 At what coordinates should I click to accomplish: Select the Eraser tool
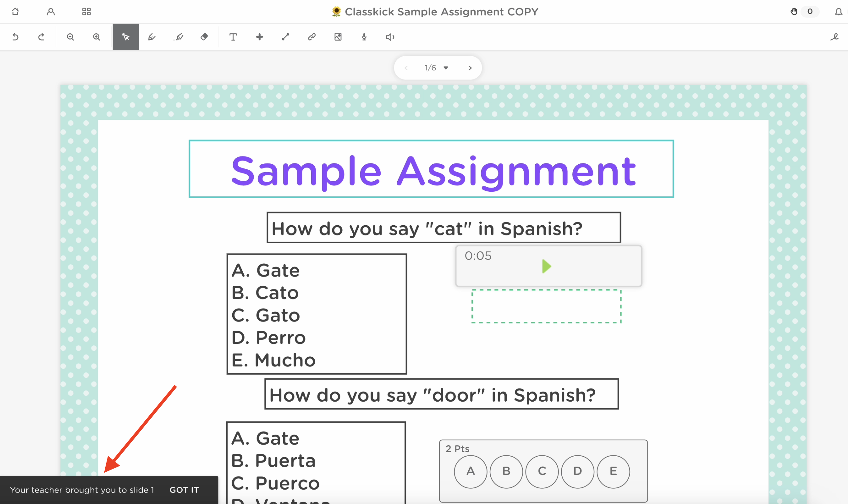[x=204, y=37]
